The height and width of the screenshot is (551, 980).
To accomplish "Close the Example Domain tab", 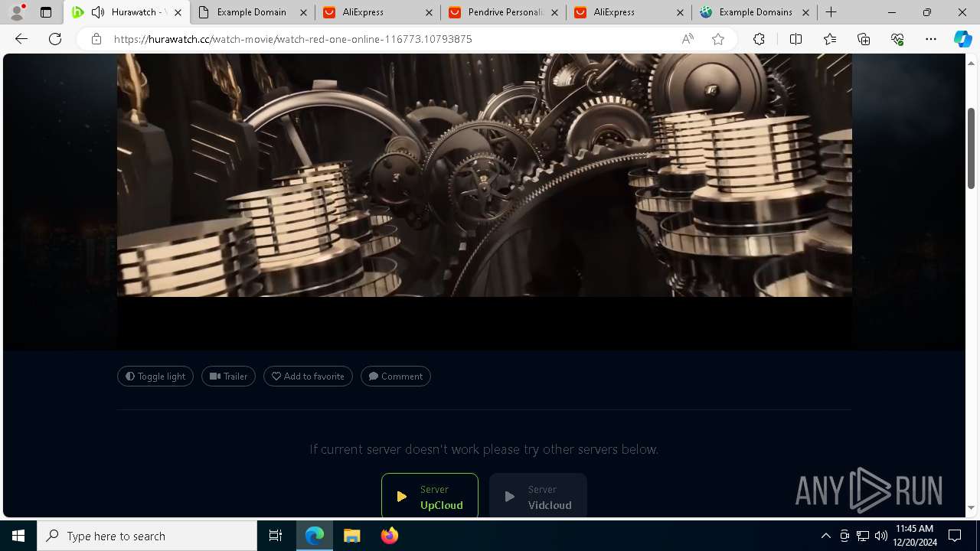I will (x=303, y=12).
